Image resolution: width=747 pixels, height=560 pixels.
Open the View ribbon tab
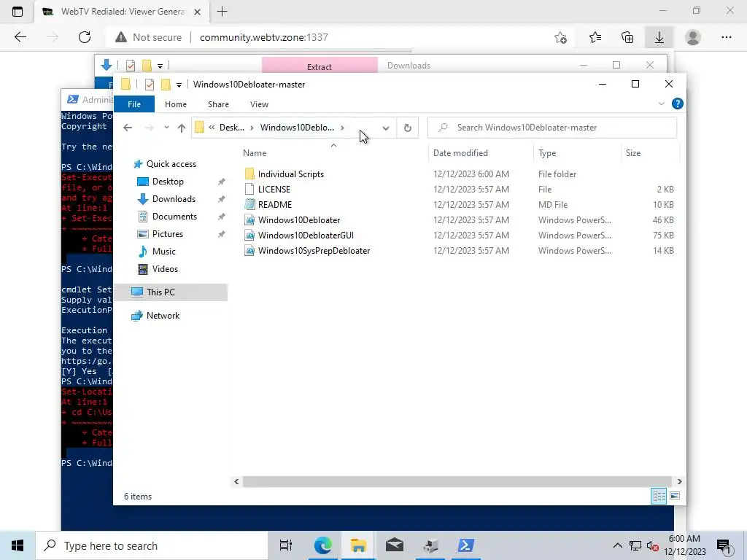click(259, 104)
